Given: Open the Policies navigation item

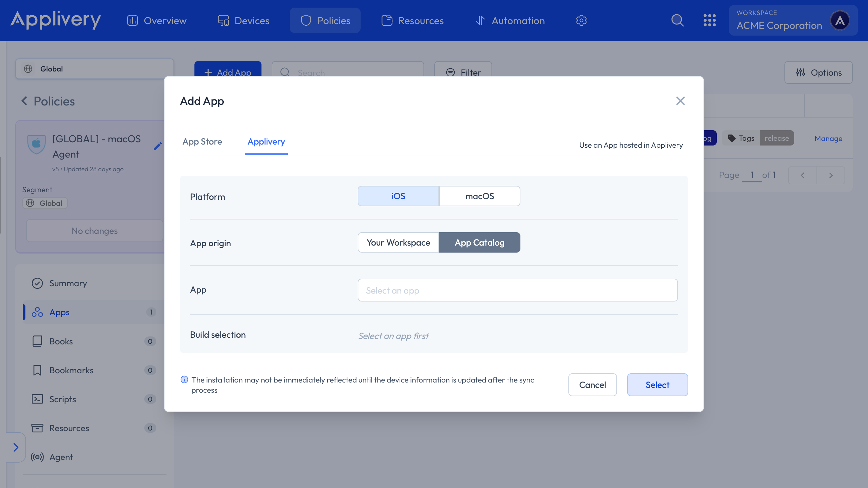Looking at the screenshot, I should (x=325, y=21).
